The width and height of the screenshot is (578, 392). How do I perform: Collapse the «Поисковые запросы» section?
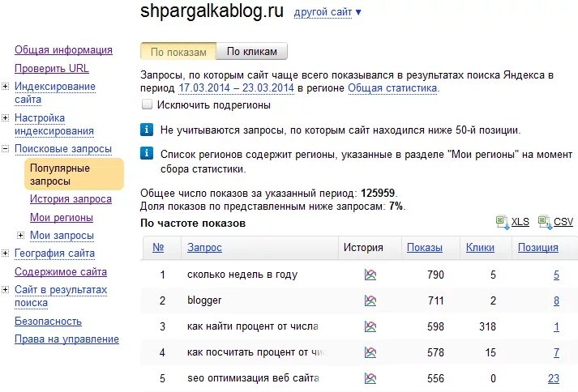pos(5,149)
